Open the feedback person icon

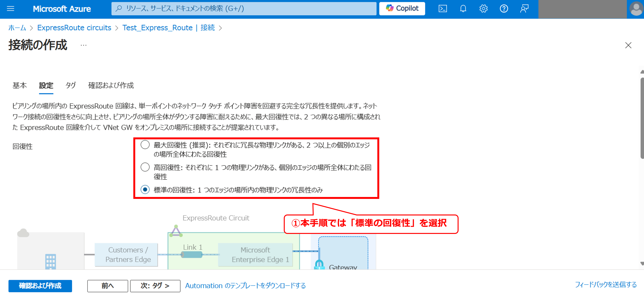pyautogui.click(x=524, y=9)
